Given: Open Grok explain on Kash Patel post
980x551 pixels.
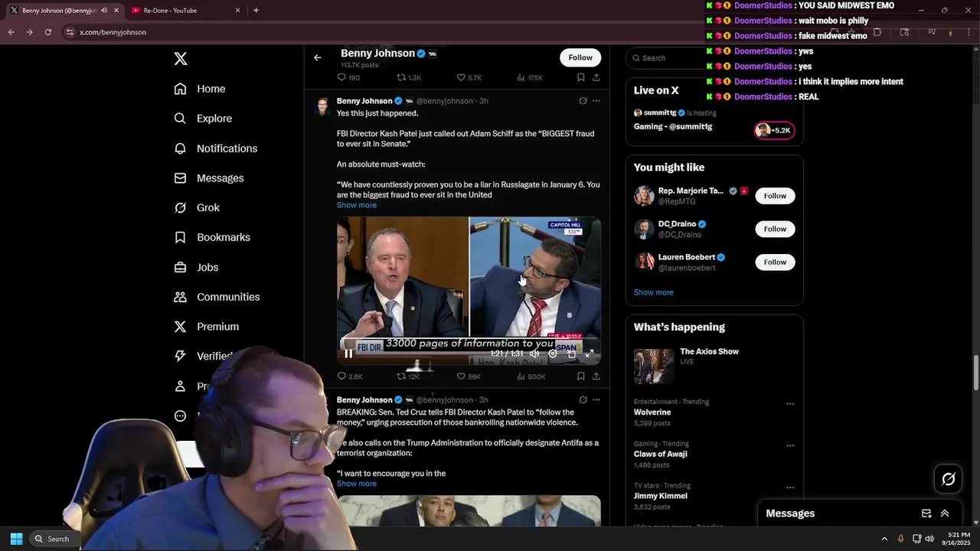Looking at the screenshot, I should click(x=583, y=101).
